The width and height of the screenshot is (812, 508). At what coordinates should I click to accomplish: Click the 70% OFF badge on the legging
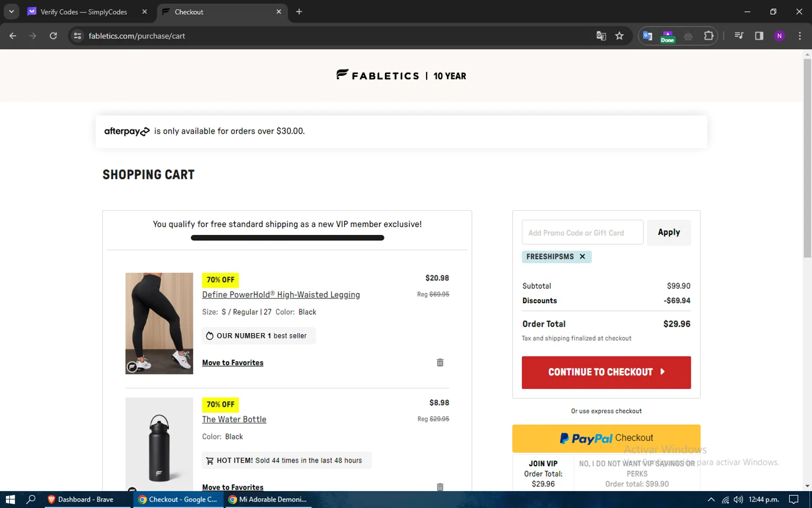[x=220, y=280]
